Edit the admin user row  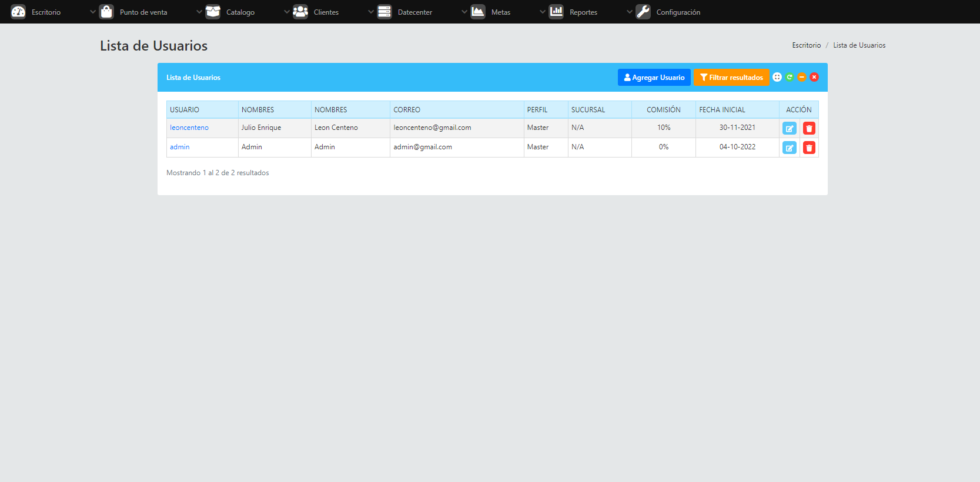coord(790,148)
